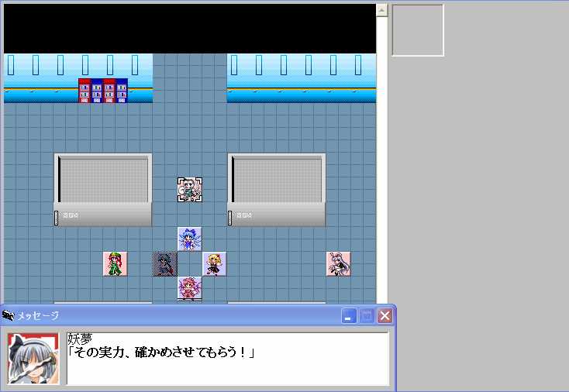Click the speaker name 妖夢
Screen dimensions: 569x392
coord(80,339)
